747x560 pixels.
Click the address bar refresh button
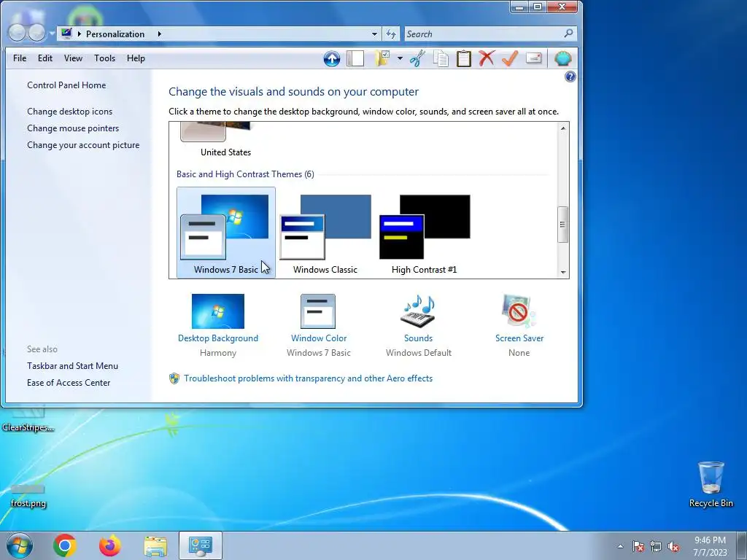(x=391, y=34)
